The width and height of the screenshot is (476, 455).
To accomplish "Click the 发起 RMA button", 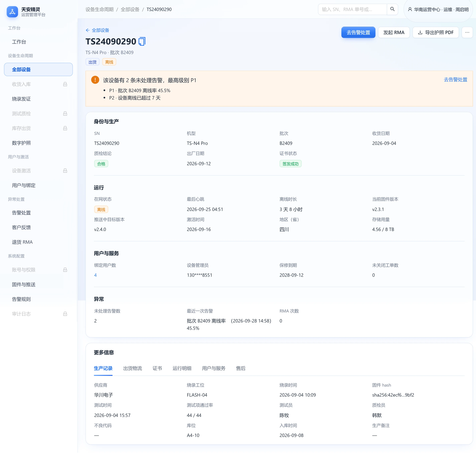I will (x=394, y=32).
